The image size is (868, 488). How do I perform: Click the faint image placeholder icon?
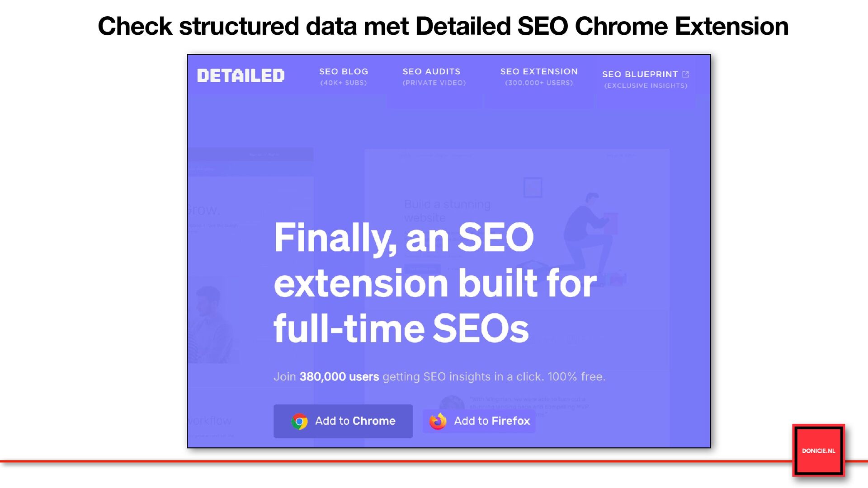(533, 187)
